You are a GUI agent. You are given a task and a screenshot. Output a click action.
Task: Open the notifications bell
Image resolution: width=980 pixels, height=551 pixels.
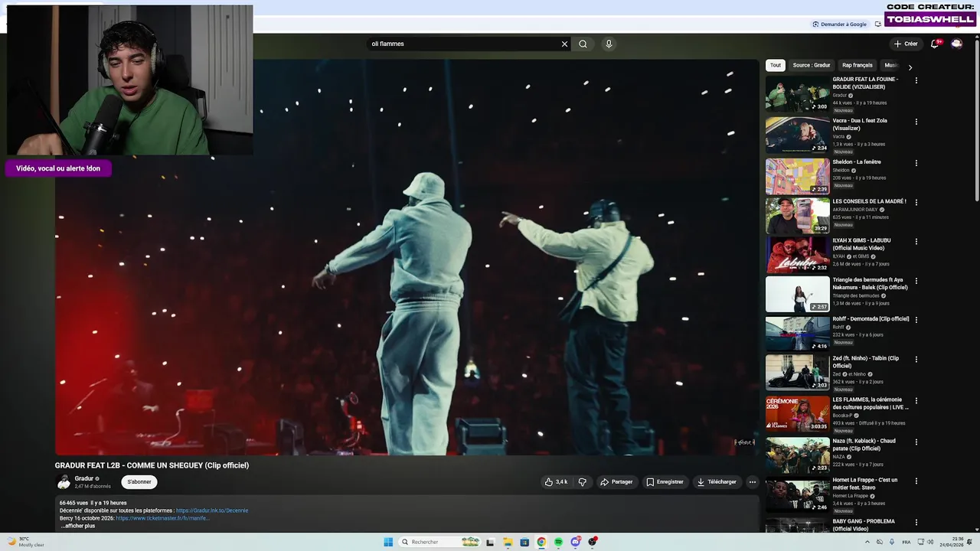point(934,44)
